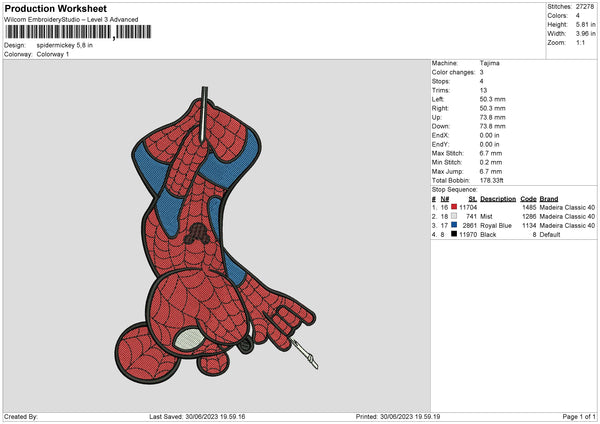Click design name 'spidermickey 5,8 in'
This screenshot has width=600, height=424.
tap(65, 45)
